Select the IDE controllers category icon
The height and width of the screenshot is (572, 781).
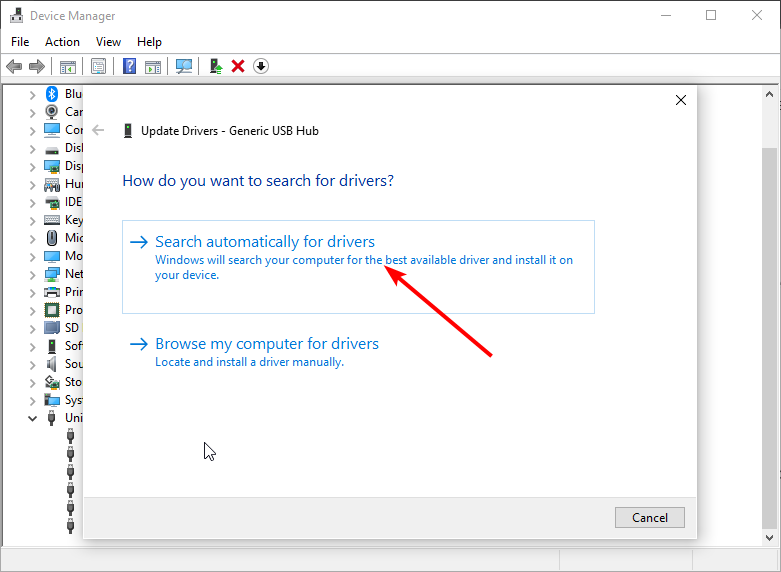52,202
